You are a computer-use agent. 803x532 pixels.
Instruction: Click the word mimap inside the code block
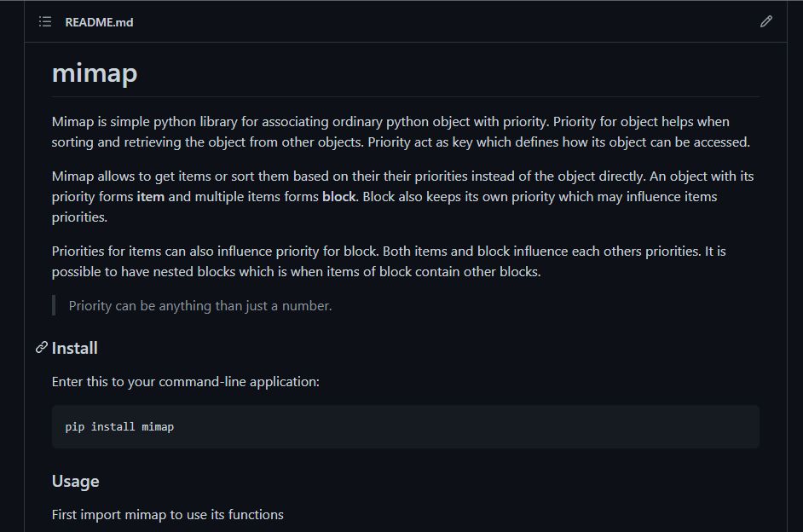point(158,427)
